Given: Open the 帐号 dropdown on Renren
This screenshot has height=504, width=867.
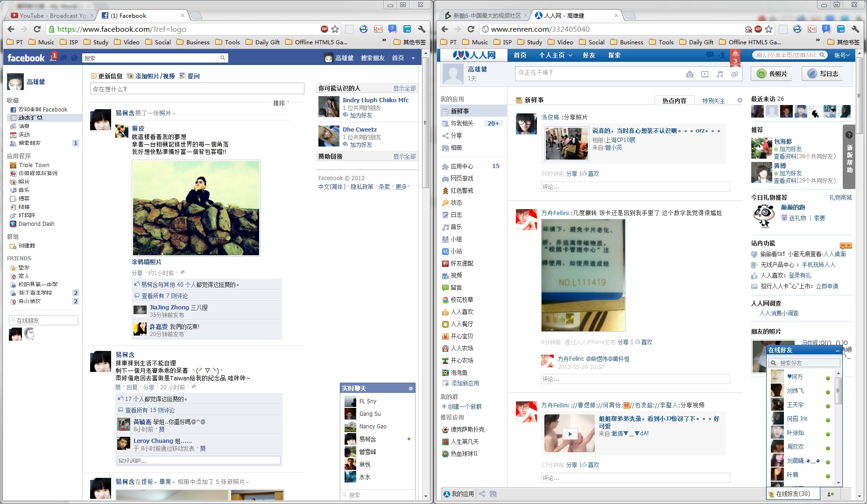Looking at the screenshot, I should pos(842,55).
